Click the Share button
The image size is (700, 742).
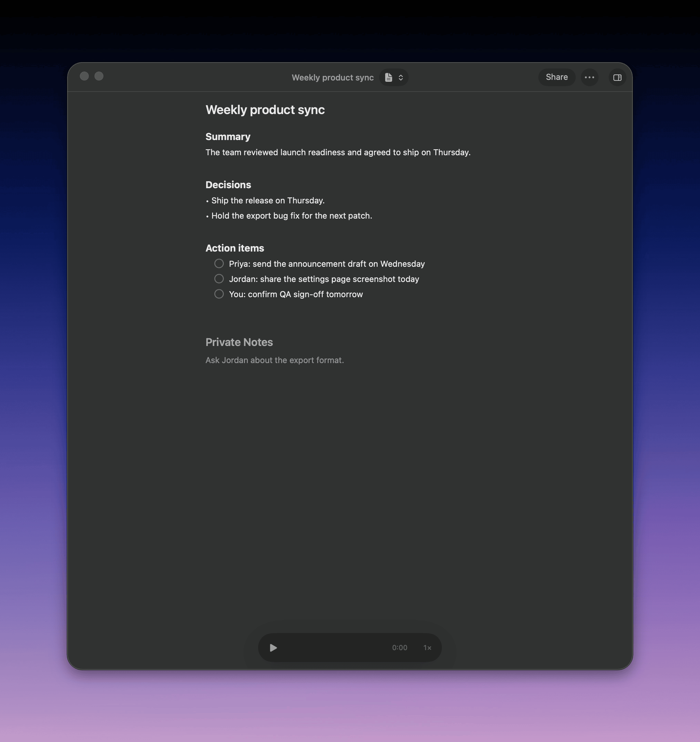pos(557,77)
